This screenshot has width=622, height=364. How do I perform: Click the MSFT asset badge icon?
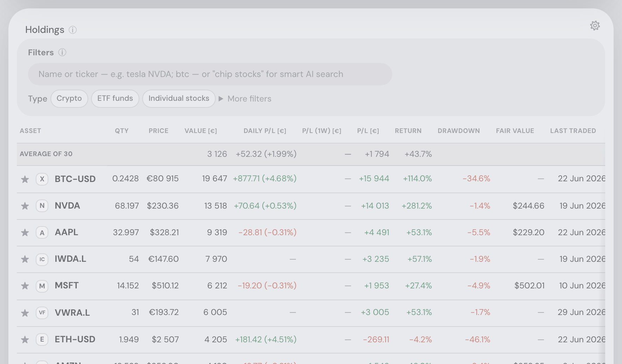coord(42,286)
